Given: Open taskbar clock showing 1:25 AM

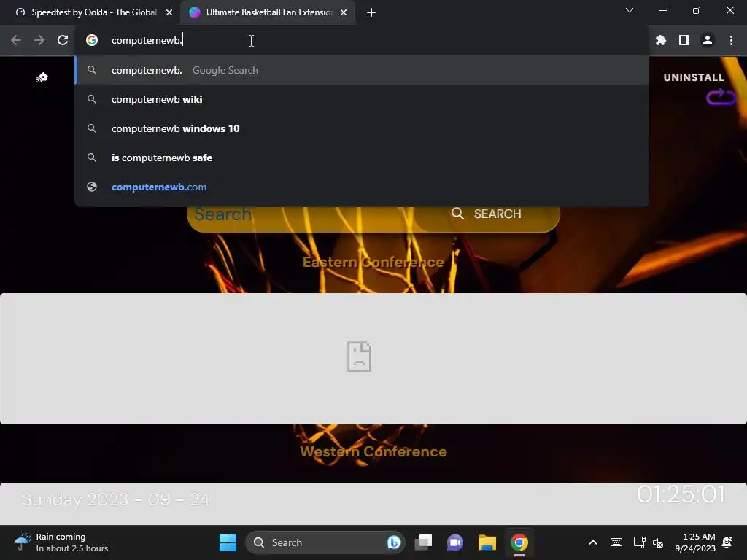Looking at the screenshot, I should (695, 542).
